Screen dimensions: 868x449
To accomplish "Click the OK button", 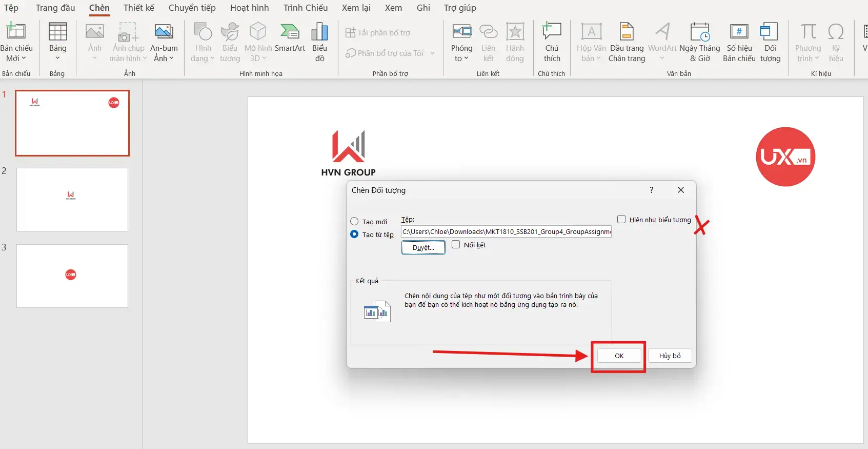I will pyautogui.click(x=619, y=356).
